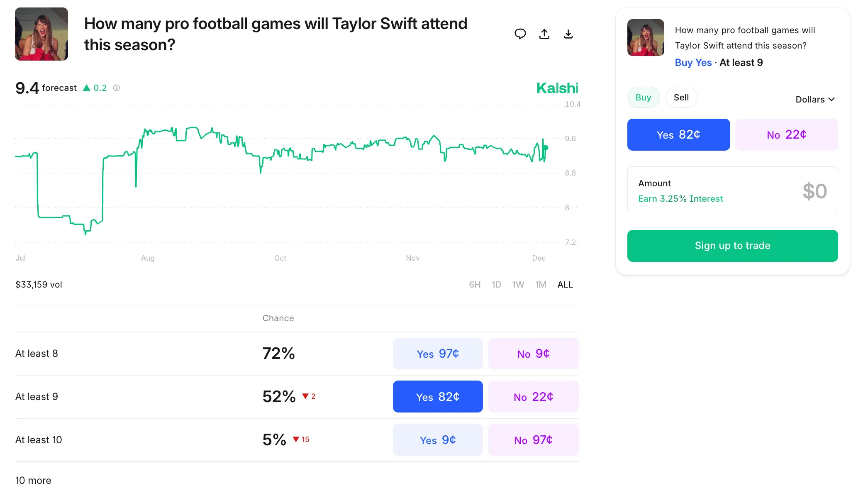Select the 6H chart range
The width and height of the screenshot is (868, 498).
click(x=475, y=285)
